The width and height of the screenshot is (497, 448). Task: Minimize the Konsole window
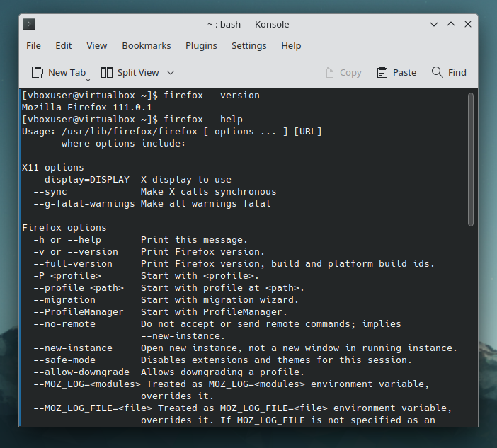pos(434,24)
